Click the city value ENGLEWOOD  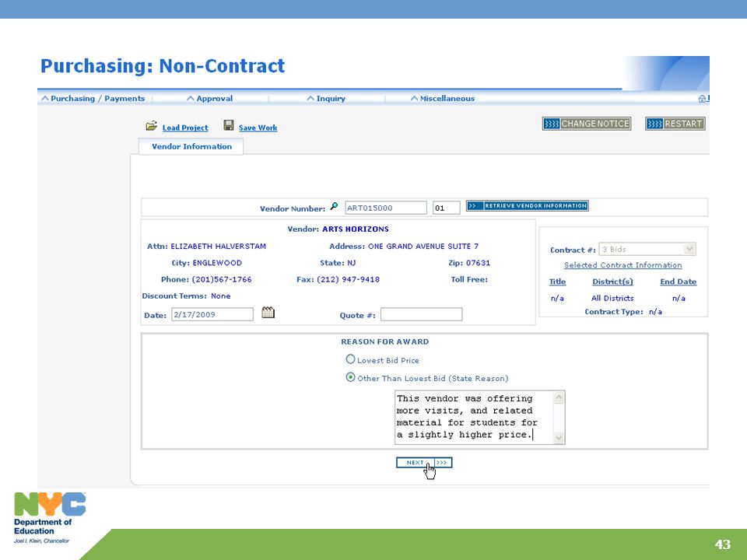coord(217,263)
